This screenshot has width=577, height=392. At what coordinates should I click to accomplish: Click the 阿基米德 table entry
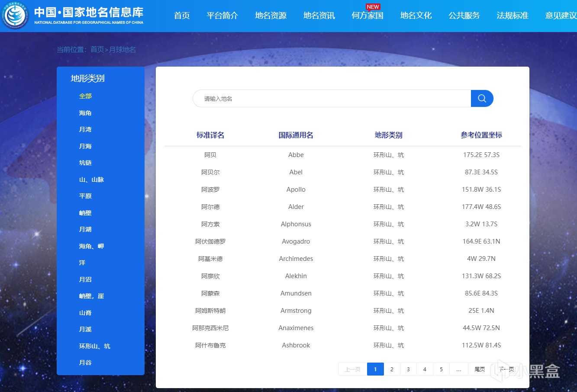coord(210,259)
